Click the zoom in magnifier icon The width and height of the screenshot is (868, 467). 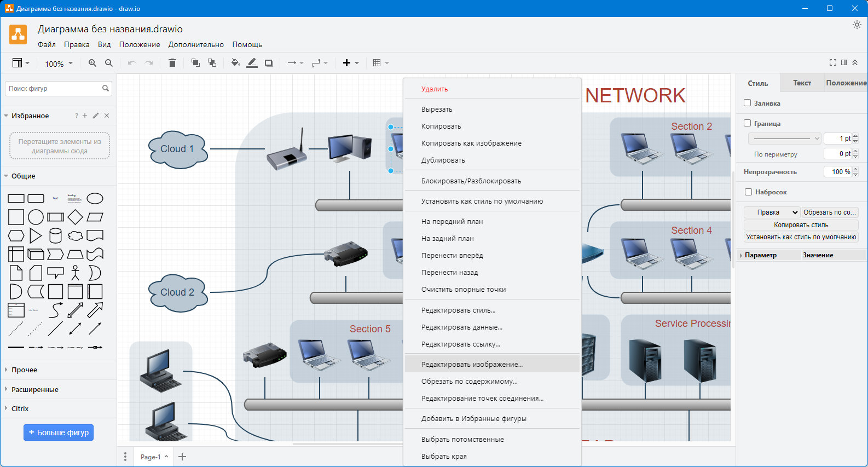coord(92,63)
